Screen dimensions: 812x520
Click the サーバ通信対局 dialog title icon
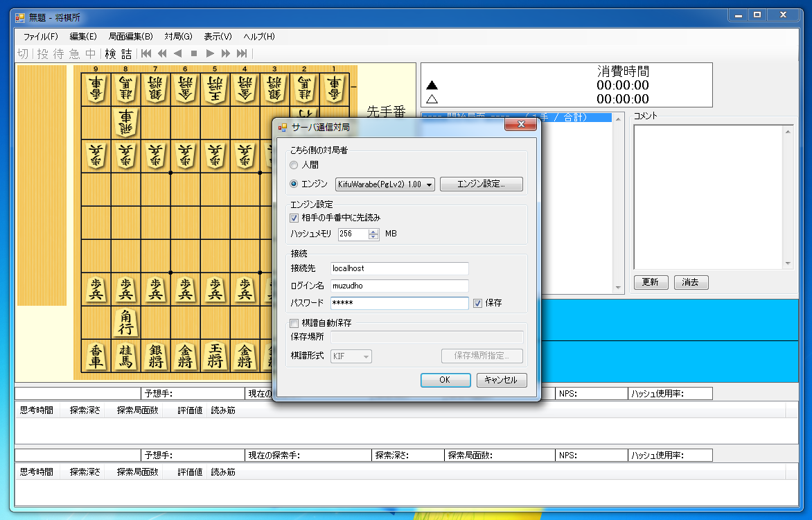point(282,127)
